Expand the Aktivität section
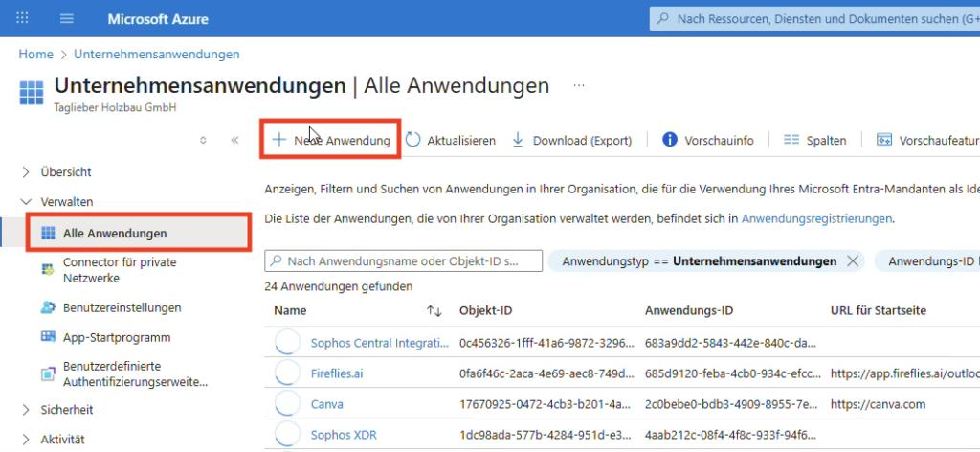 point(26,440)
